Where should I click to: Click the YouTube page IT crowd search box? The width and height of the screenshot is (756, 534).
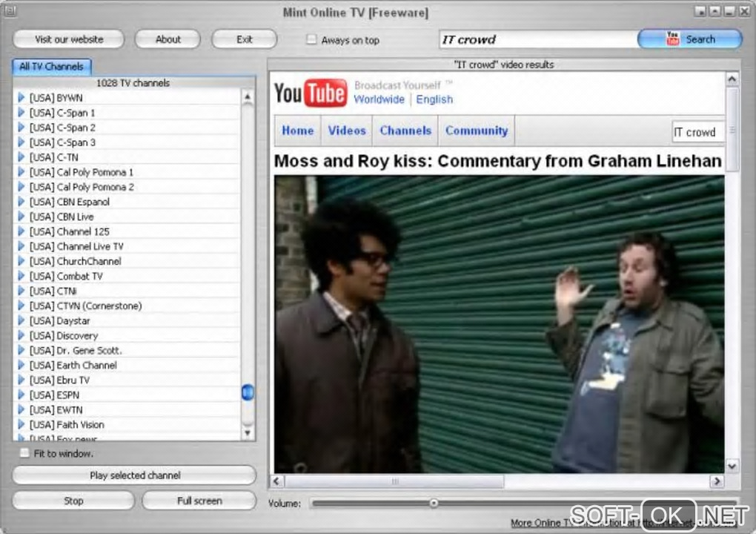698,132
